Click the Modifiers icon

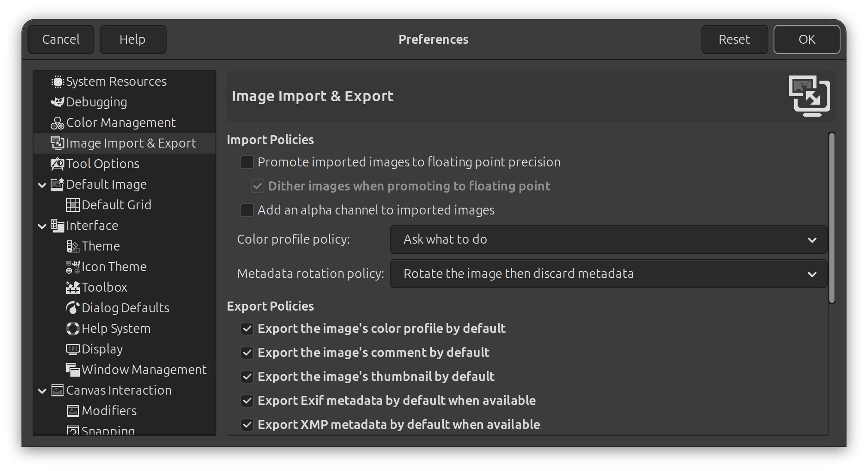(73, 411)
